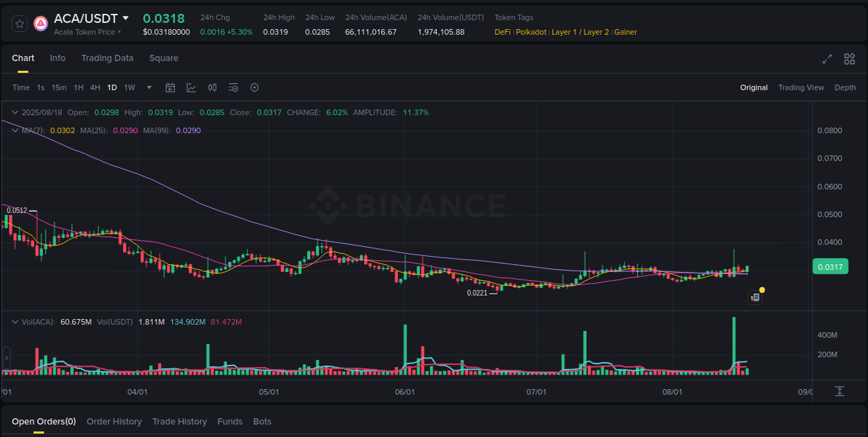Collapse the OHLC info row chevron

15,112
